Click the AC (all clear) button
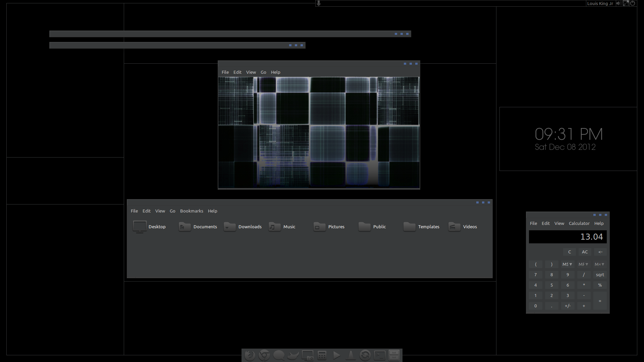644x362 pixels. pyautogui.click(x=584, y=251)
